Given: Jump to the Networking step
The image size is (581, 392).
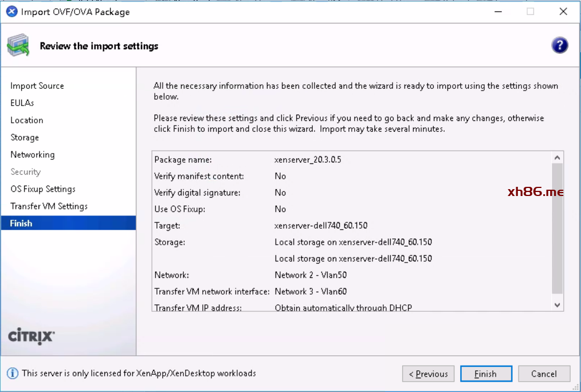Looking at the screenshot, I should (x=33, y=155).
